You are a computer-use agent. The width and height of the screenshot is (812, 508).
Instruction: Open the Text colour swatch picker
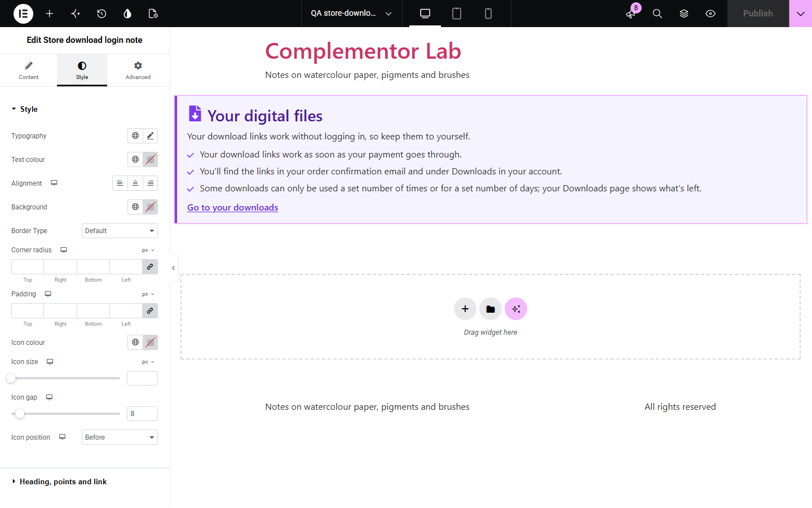pos(150,159)
